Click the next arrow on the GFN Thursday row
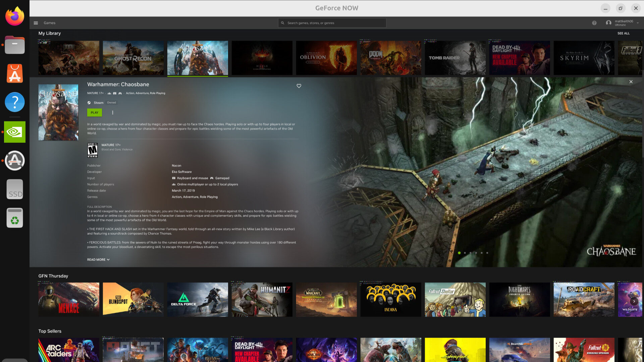This screenshot has height=362, width=644. 634,302
